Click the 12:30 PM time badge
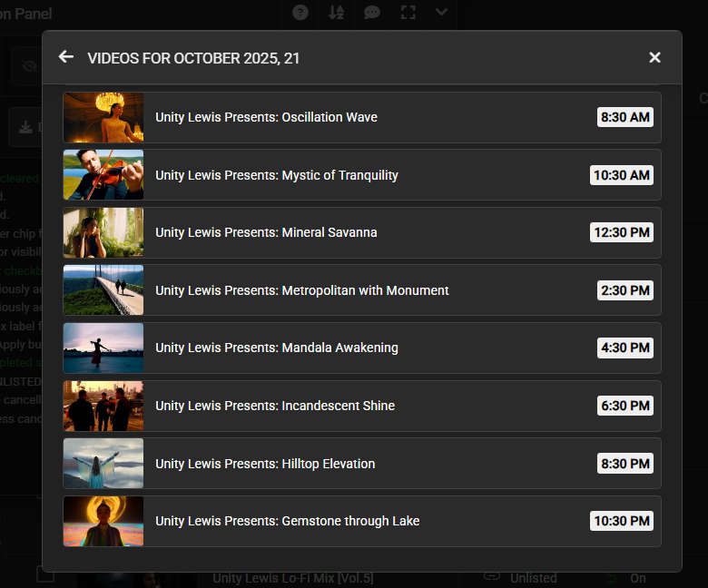This screenshot has height=588, width=708. [621, 232]
